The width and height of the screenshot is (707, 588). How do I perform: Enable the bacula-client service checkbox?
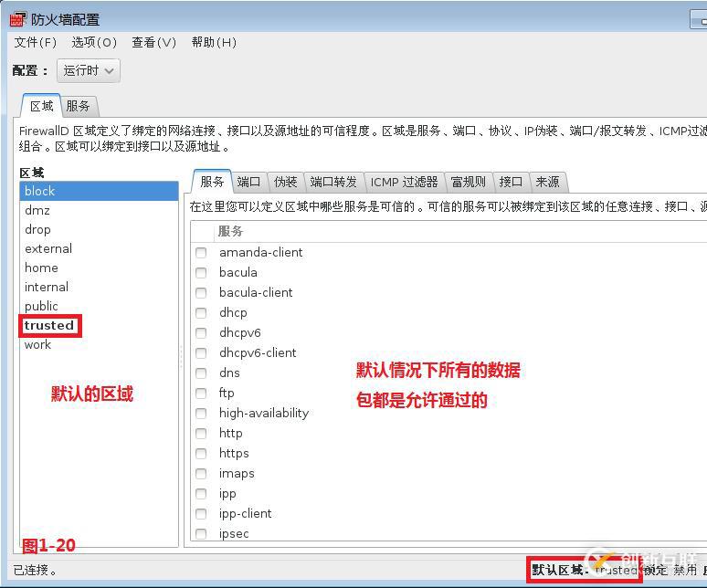[x=201, y=292]
